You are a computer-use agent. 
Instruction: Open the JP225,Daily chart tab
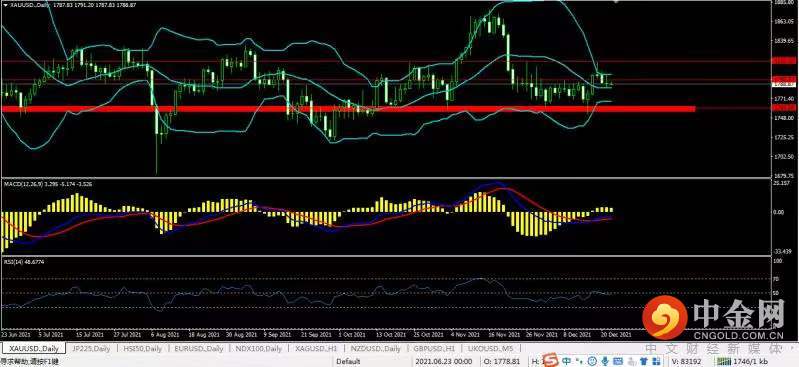click(x=91, y=349)
